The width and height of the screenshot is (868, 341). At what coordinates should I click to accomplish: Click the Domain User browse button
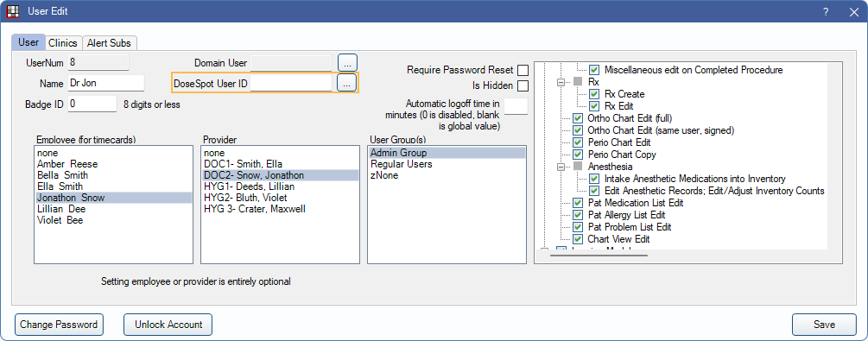point(348,64)
